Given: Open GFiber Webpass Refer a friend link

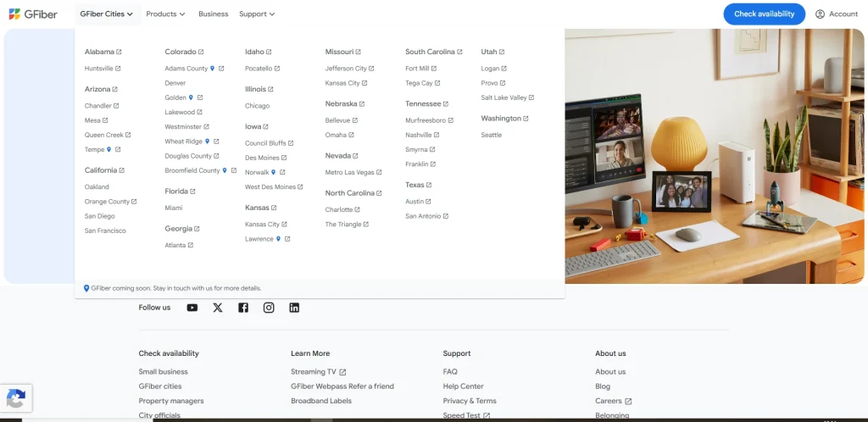Looking at the screenshot, I should click(342, 386).
